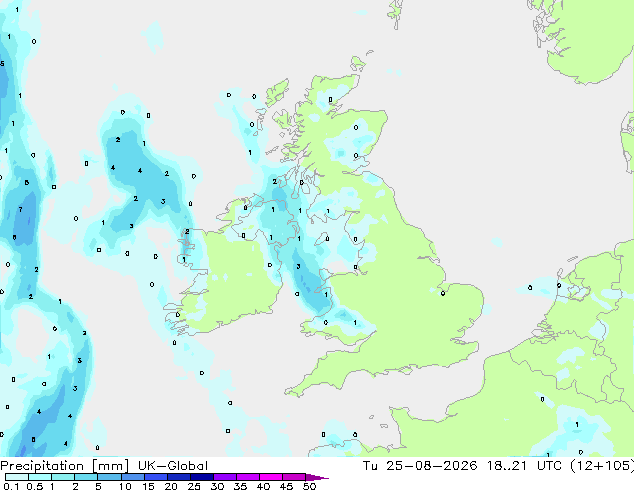The height and width of the screenshot is (490, 634).
Task: Click the '0.1' legend scale label
Action: [x=11, y=486]
